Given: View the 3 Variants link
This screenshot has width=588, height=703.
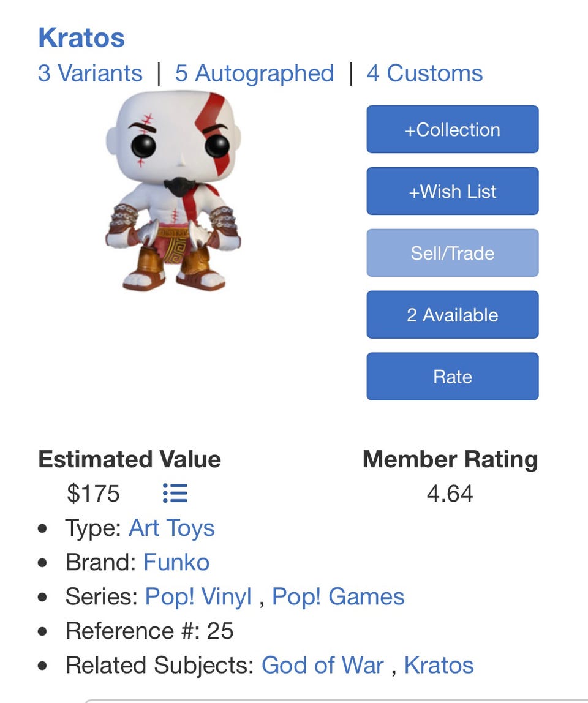Looking at the screenshot, I should [90, 73].
